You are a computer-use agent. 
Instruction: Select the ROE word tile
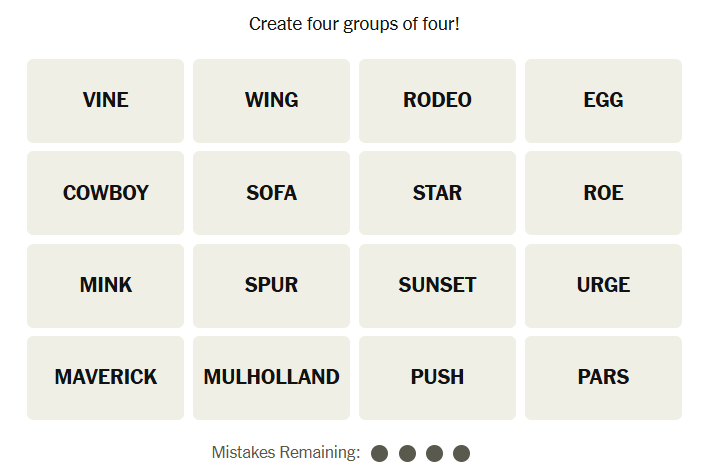[x=603, y=193]
